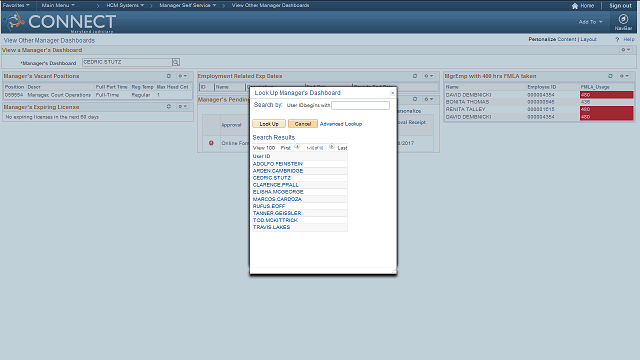Viewport: 640px width, 360px height.
Task: Click Max Head Cnt column header
Action: pyautogui.click(x=172, y=87)
